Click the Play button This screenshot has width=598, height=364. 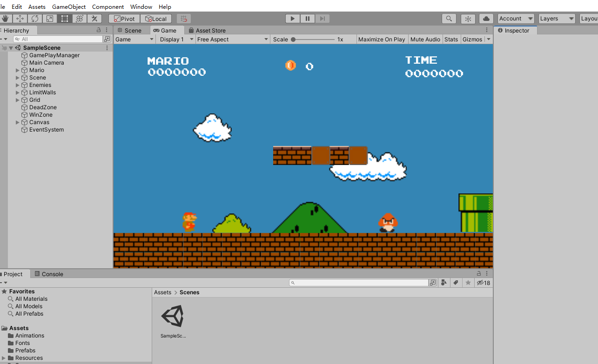[293, 19]
